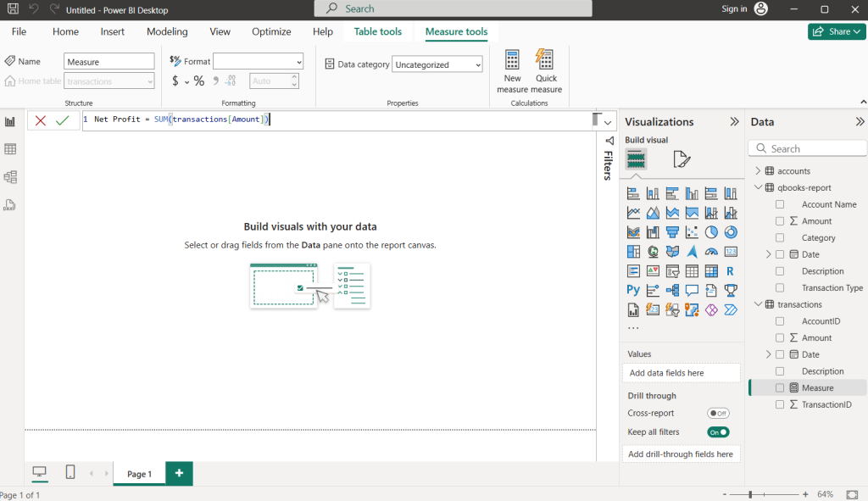868x501 pixels.
Task: Open the Format dropdown
Action: pyautogui.click(x=258, y=61)
